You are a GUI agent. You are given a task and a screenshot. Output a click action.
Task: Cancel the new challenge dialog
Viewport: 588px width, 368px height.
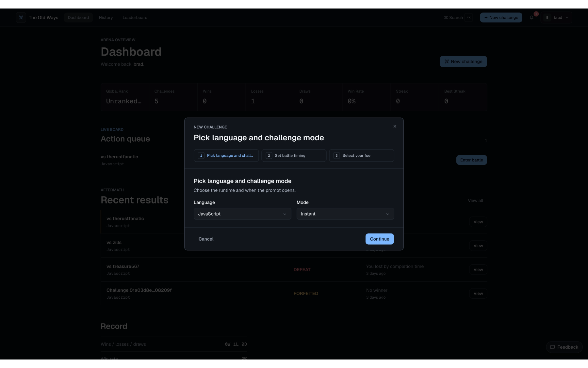point(206,239)
